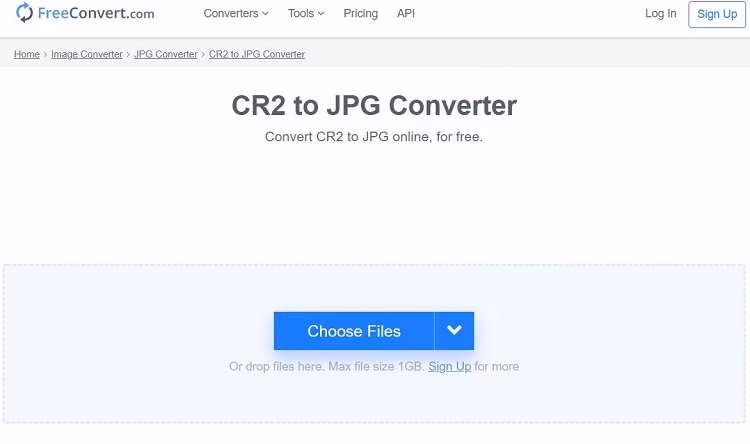The image size is (750, 444).
Task: Click the Sign Up link under Choose Files
Action: pos(450,367)
